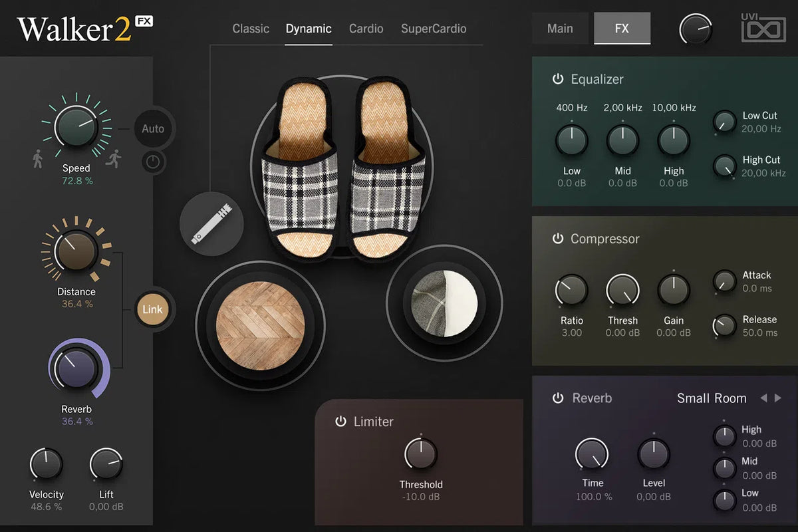Click the Limiter Threshold knob
Image resolution: width=798 pixels, height=532 pixels.
[421, 454]
